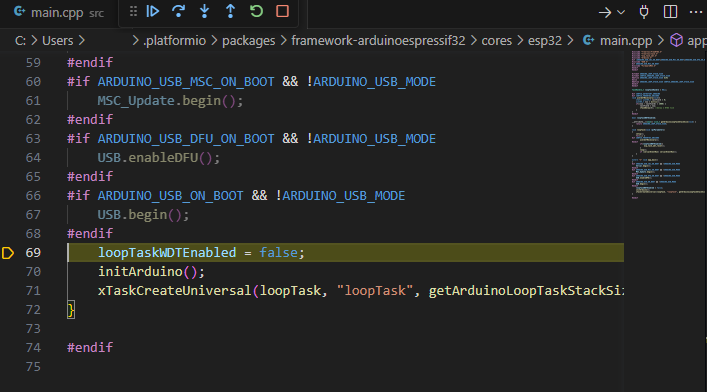Viewport: 707px width, 392px height.
Task: Select the main.cpp editor tab
Action: (59, 13)
